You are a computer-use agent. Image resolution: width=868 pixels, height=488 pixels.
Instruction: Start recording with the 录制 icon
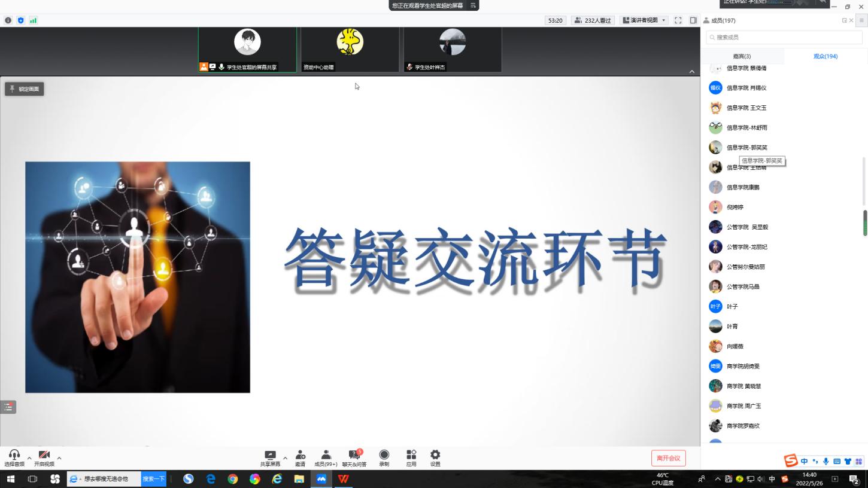pos(384,457)
